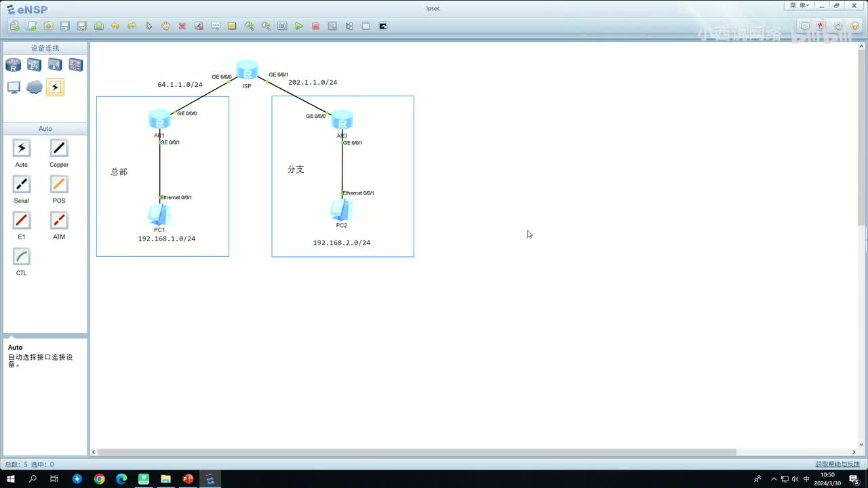Open the 菜单 dropdown menu

click(800, 5)
